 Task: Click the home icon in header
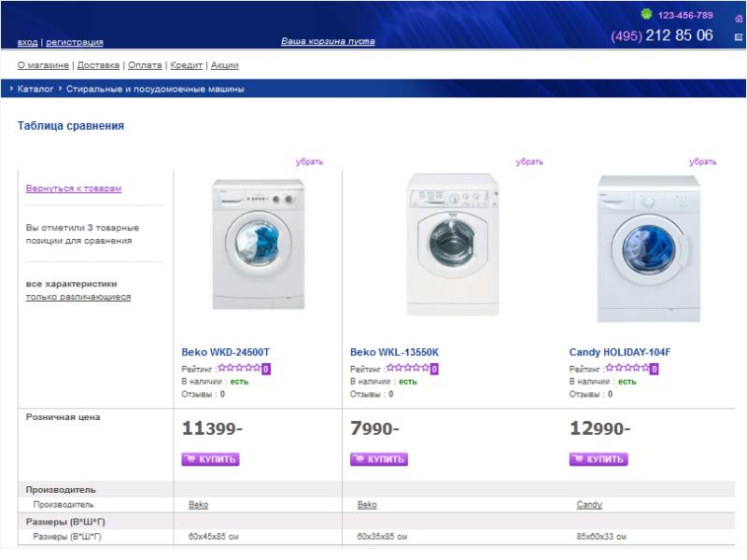[x=739, y=18]
